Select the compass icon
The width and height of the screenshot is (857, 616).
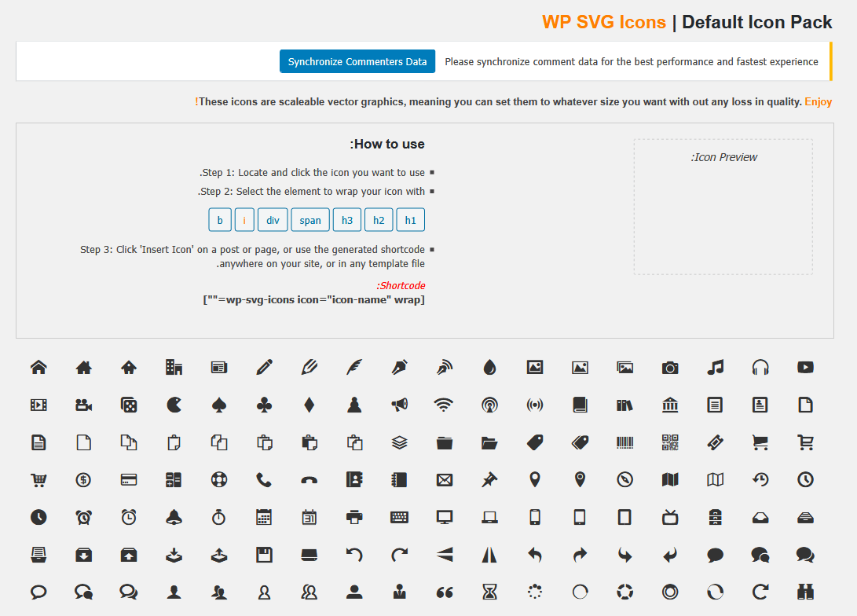pyautogui.click(x=624, y=480)
